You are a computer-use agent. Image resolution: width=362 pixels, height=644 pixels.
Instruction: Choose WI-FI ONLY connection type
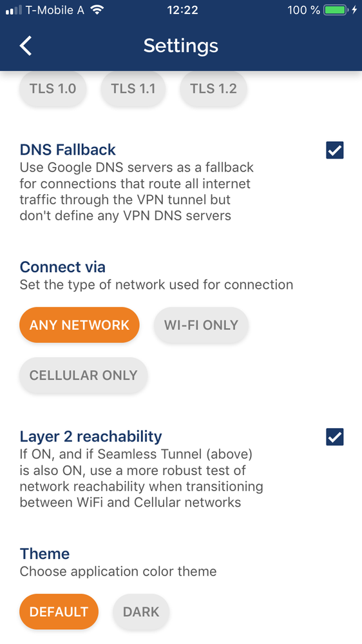[x=201, y=325]
